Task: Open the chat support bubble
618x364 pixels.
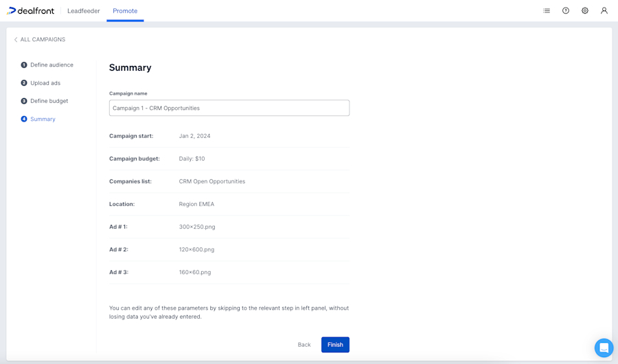Action: click(x=604, y=348)
